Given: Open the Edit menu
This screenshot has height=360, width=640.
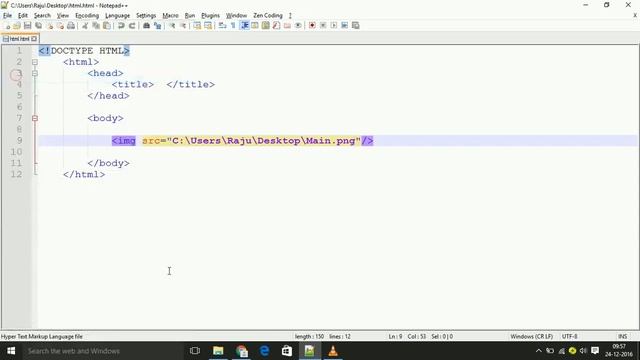Looking at the screenshot, I should 23,16.
